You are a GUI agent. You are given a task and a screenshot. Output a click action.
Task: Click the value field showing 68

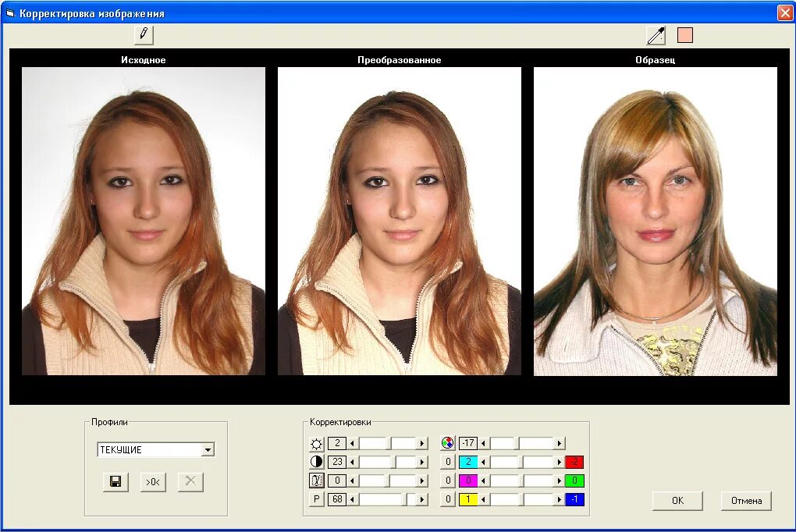337,499
